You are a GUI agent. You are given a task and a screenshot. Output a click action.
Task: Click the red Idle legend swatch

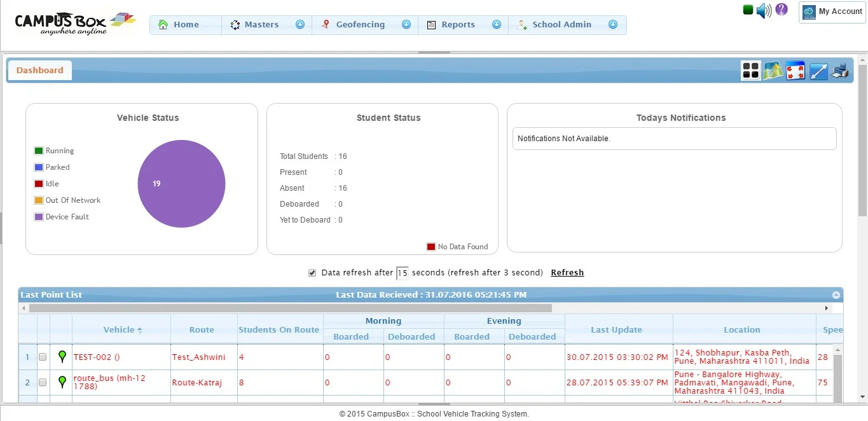coord(39,184)
